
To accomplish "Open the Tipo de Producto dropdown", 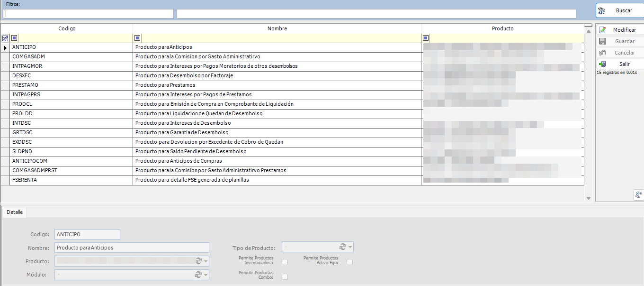I will tap(350, 247).
